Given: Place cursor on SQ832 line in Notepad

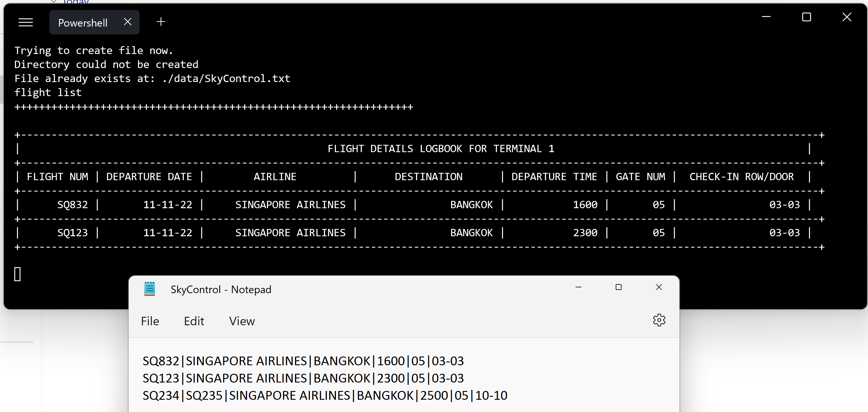Looking at the screenshot, I should point(303,361).
